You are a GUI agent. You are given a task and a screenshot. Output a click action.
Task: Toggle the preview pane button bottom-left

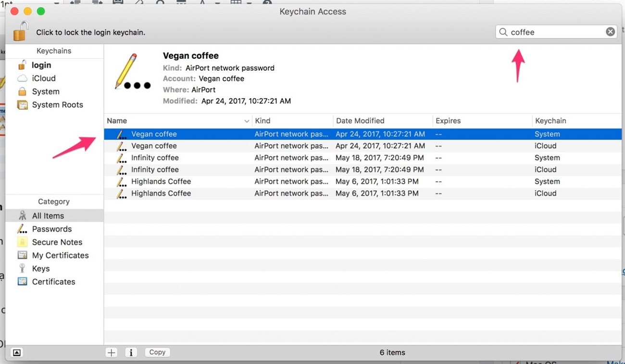click(x=17, y=352)
